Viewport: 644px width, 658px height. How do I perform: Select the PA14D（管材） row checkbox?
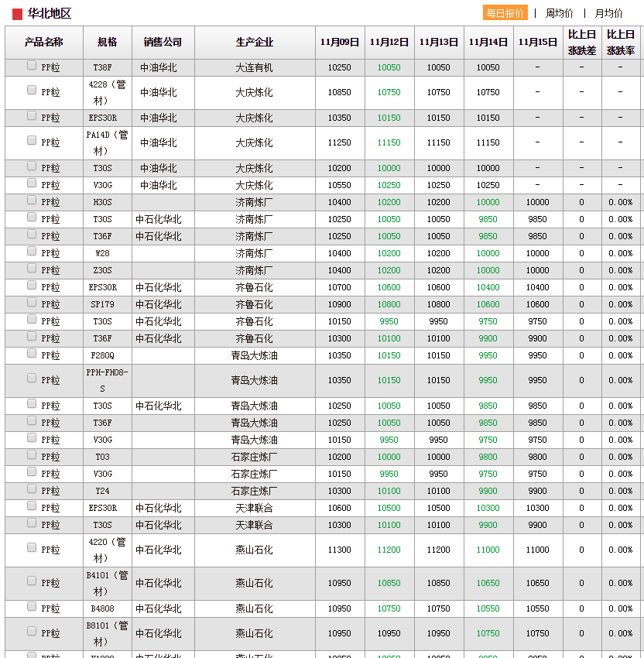coord(32,141)
